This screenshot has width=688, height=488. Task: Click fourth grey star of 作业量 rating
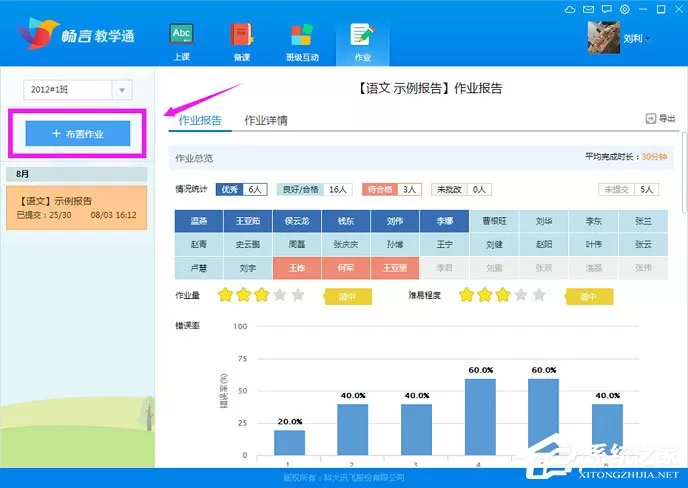click(280, 294)
